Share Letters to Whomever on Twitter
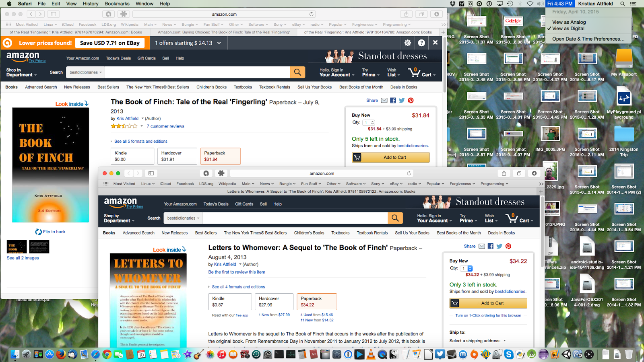 tap(499, 246)
